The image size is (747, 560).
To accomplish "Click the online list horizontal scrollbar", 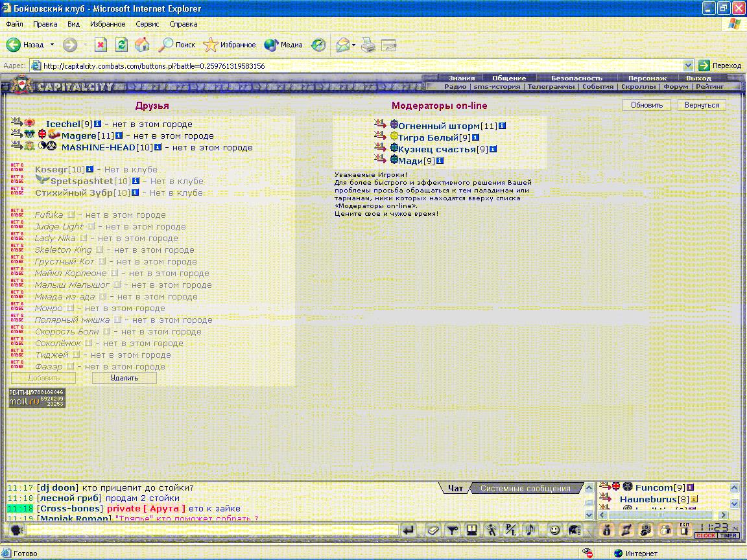I will [664, 515].
